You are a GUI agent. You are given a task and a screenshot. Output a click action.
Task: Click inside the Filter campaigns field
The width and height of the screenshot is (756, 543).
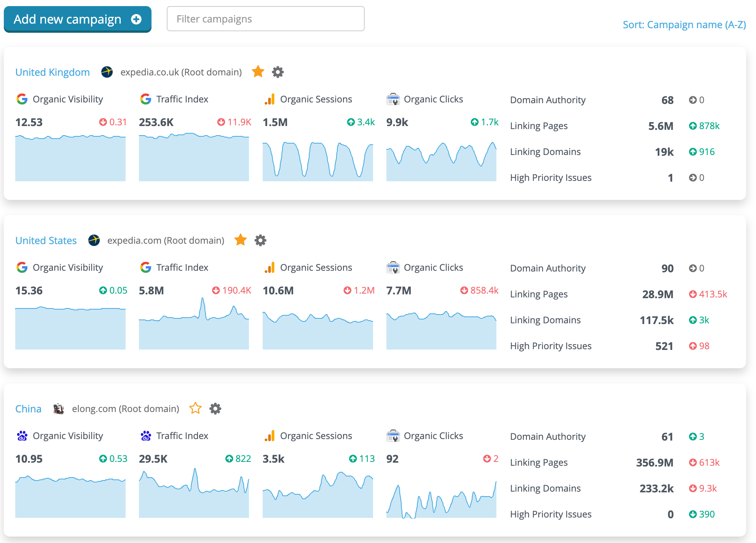265,19
